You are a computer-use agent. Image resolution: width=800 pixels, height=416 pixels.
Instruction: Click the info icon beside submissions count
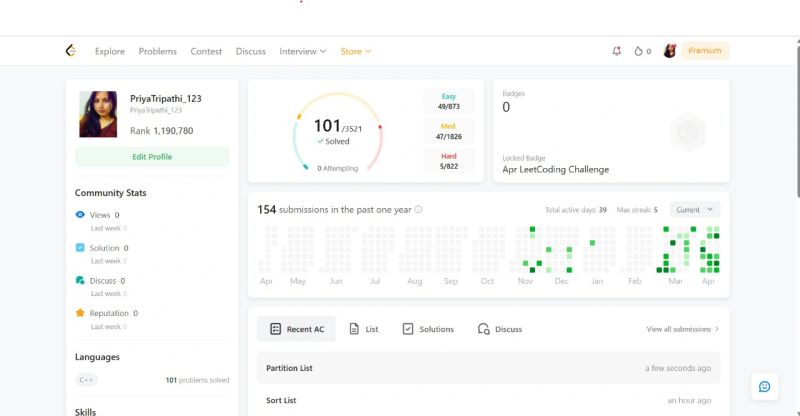coord(418,209)
